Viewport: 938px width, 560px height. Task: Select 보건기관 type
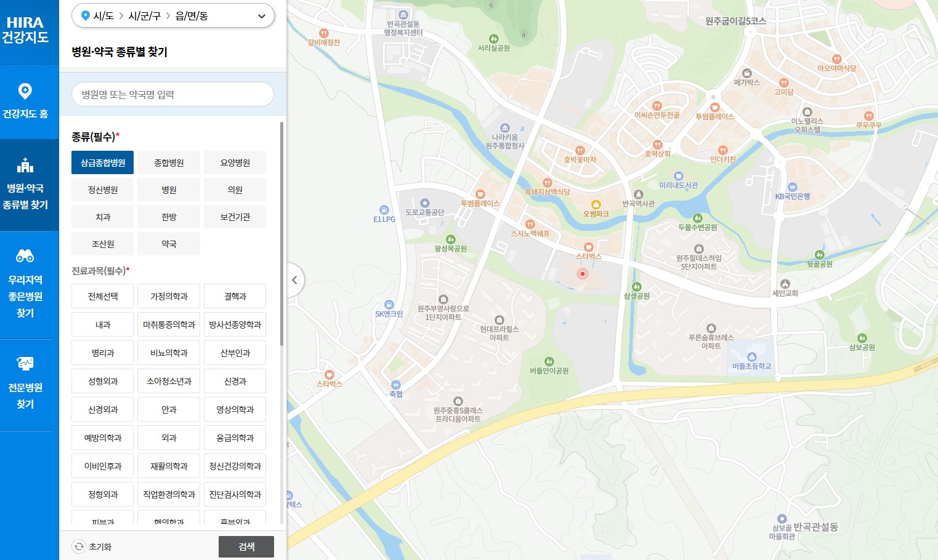235,217
